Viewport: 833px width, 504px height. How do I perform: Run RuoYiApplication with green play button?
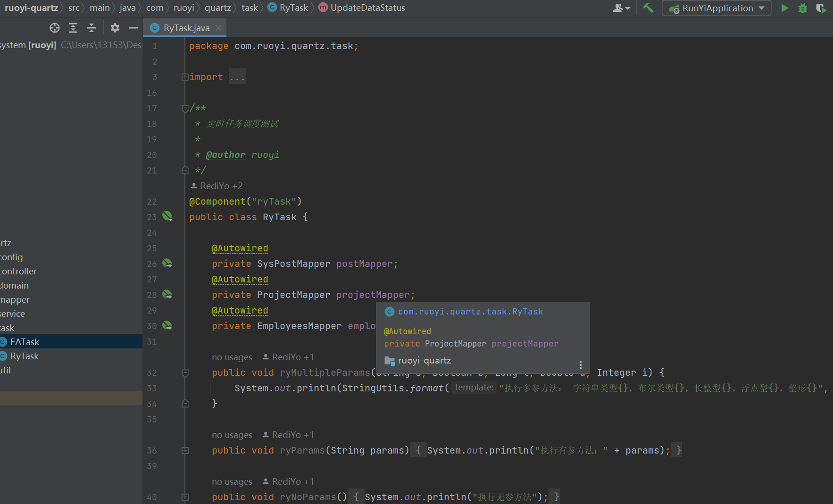pos(784,8)
